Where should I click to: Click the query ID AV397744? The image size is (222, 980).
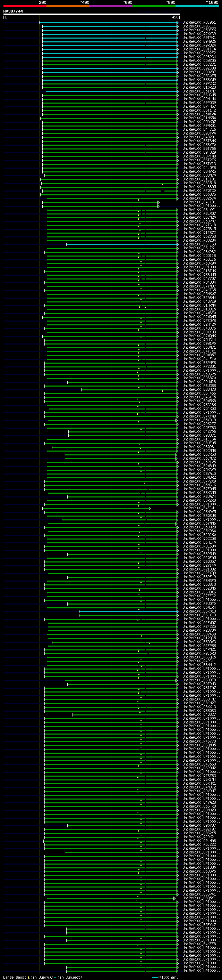pos(13,11)
